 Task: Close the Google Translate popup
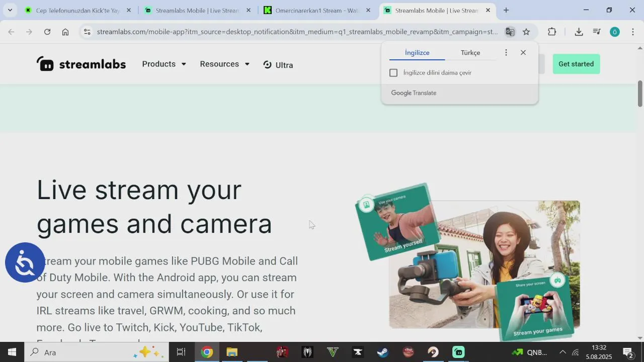(523, 53)
